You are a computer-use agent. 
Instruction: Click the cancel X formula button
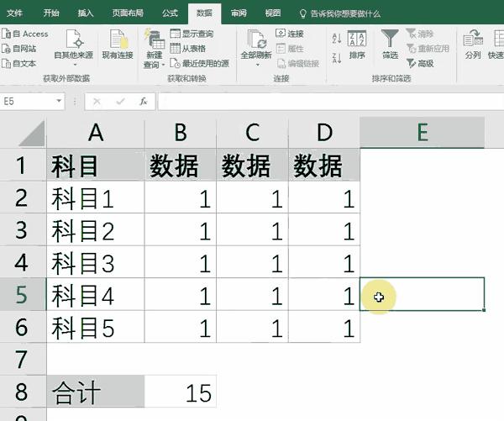tap(97, 102)
